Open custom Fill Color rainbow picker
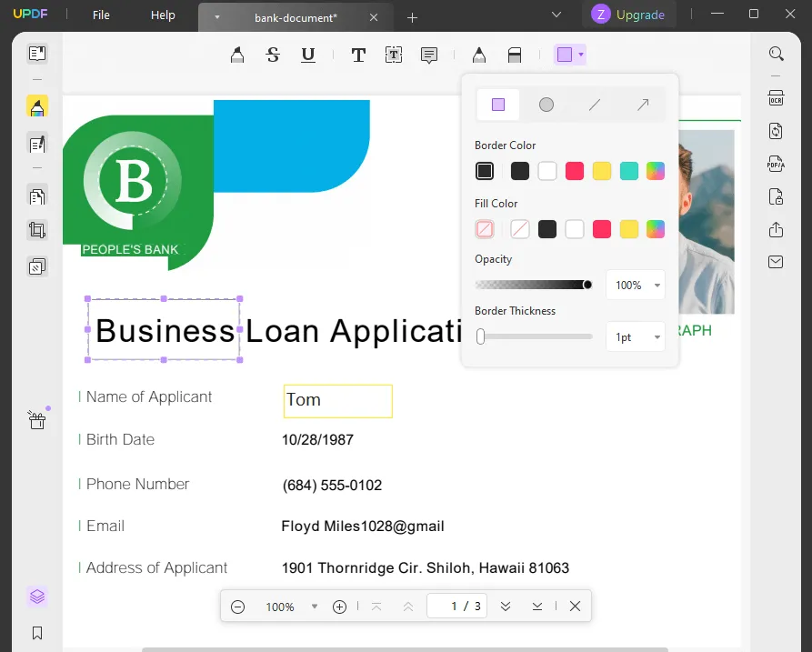This screenshot has height=652, width=812. (x=656, y=229)
